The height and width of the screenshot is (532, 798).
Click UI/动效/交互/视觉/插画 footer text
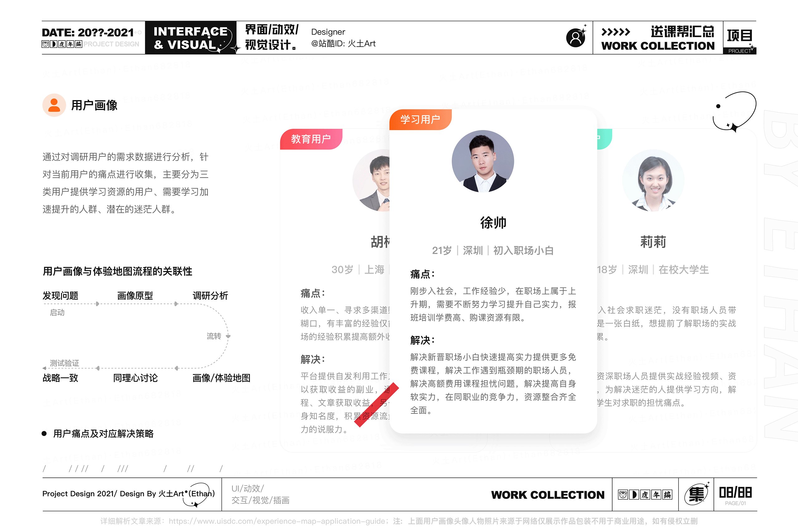(x=261, y=494)
